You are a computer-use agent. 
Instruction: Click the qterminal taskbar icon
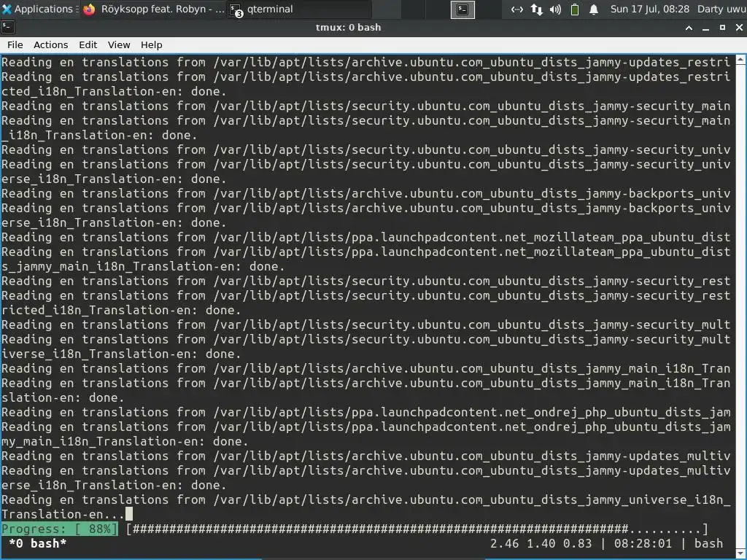[236, 10]
